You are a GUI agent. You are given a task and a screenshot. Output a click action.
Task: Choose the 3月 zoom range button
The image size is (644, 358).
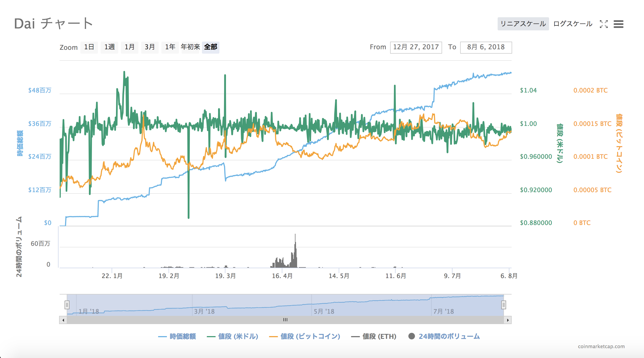click(150, 47)
